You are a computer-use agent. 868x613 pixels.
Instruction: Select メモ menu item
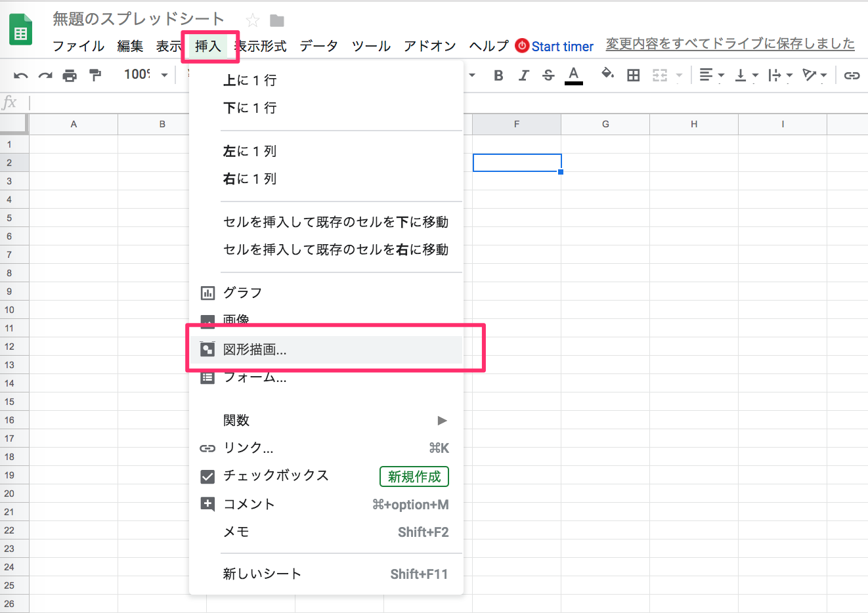[x=326, y=532]
